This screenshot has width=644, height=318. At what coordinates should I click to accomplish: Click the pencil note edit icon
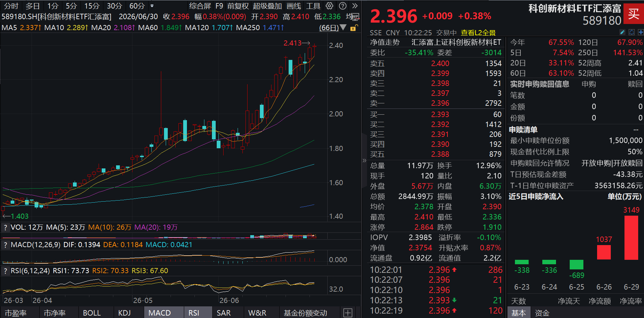[x=622, y=32]
